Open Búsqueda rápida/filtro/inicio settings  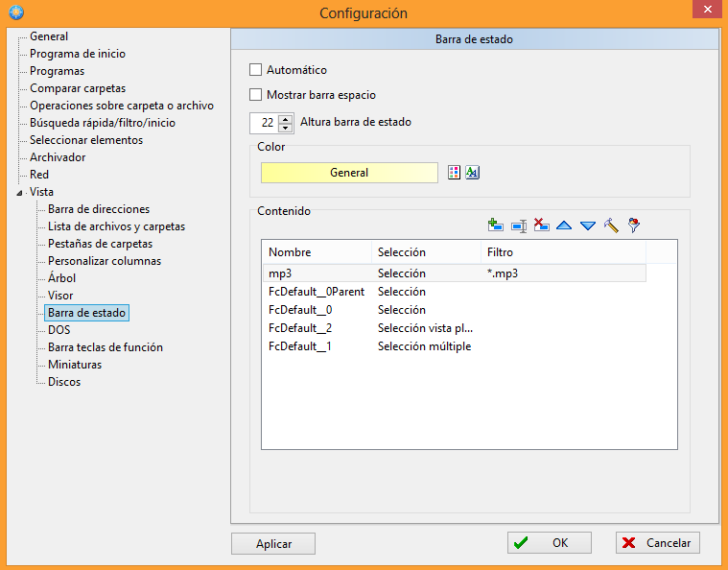tap(103, 123)
